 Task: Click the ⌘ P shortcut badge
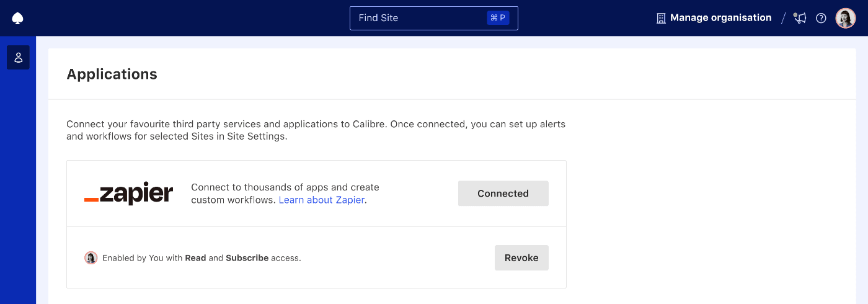498,18
